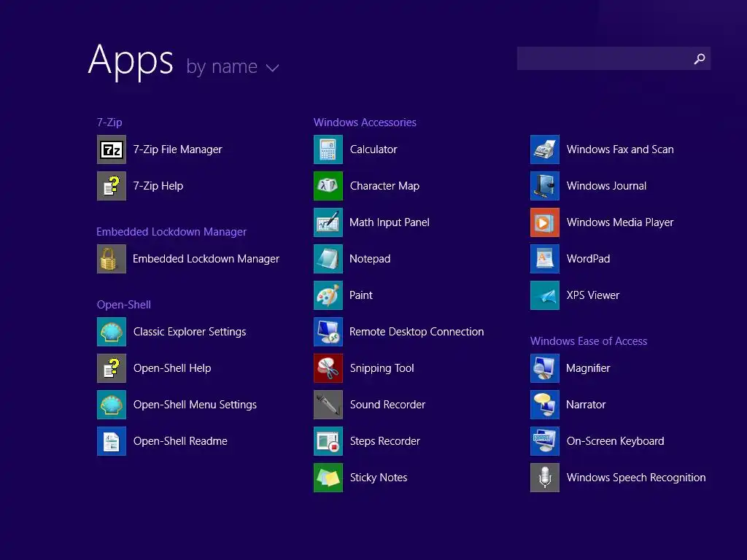747x560 pixels.
Task: Click the XPS Viewer icon
Action: [545, 295]
